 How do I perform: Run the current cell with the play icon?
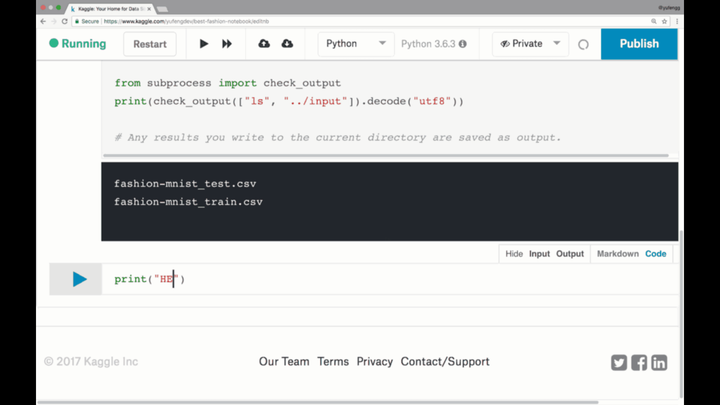(203, 44)
